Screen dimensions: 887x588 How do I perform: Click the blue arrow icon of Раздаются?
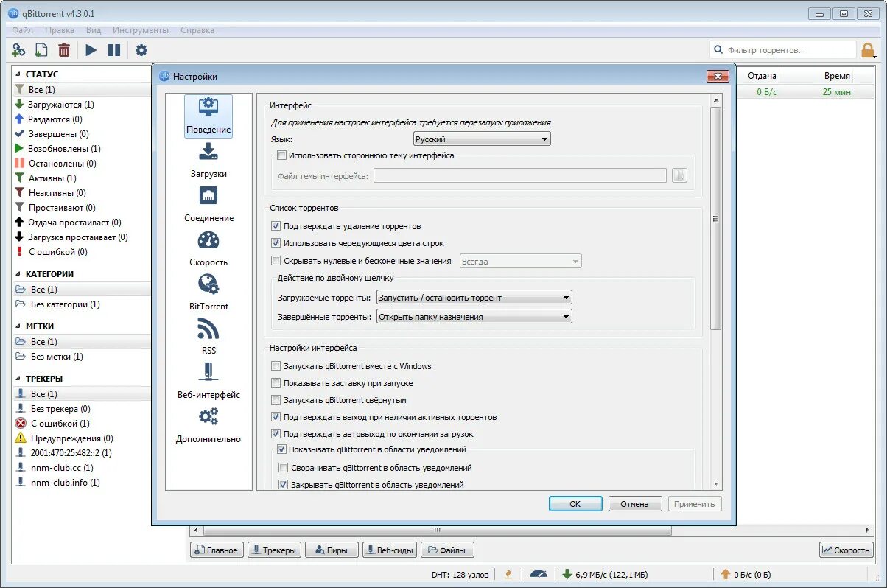tap(20, 119)
